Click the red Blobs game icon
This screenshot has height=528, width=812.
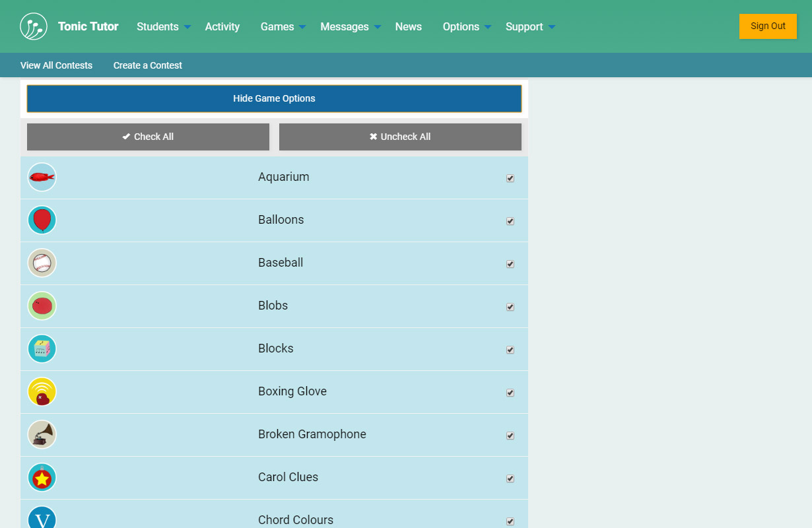(x=42, y=306)
